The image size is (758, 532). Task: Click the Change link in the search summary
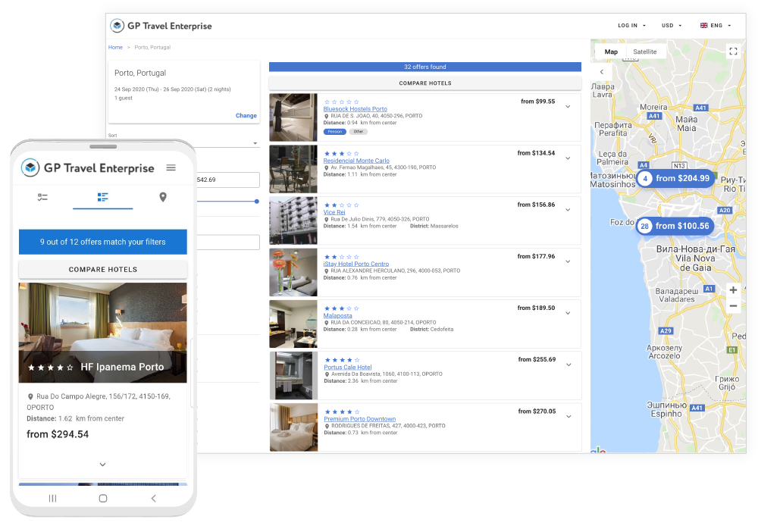pos(246,115)
